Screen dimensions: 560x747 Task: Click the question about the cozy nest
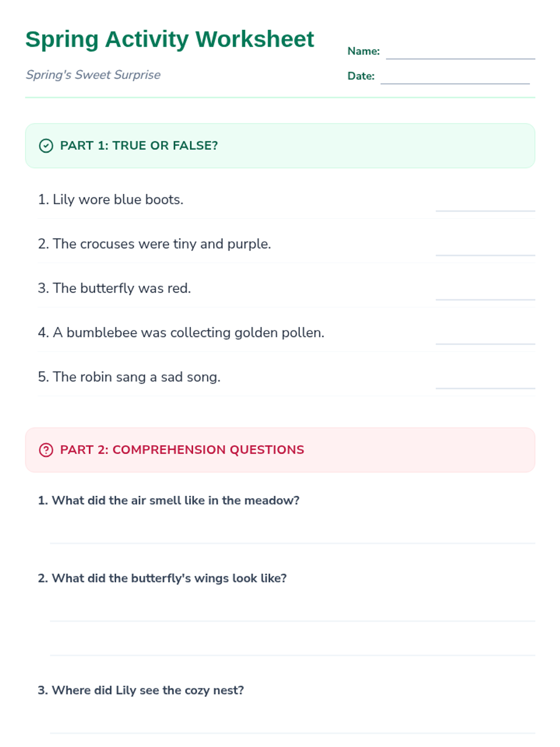141,690
